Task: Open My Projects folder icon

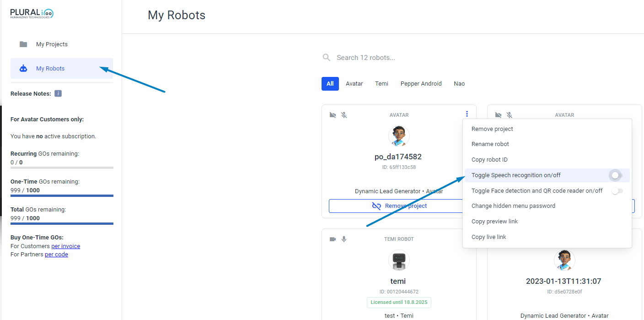Action: click(x=23, y=44)
